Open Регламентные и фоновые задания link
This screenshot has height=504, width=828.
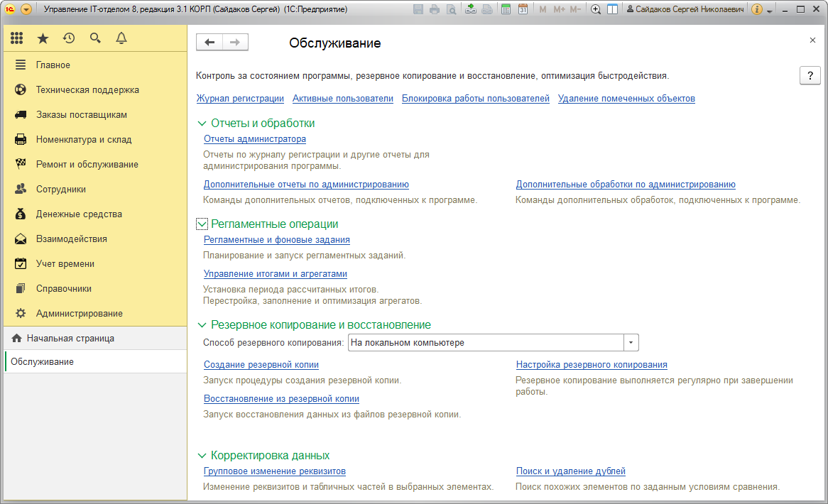point(277,240)
